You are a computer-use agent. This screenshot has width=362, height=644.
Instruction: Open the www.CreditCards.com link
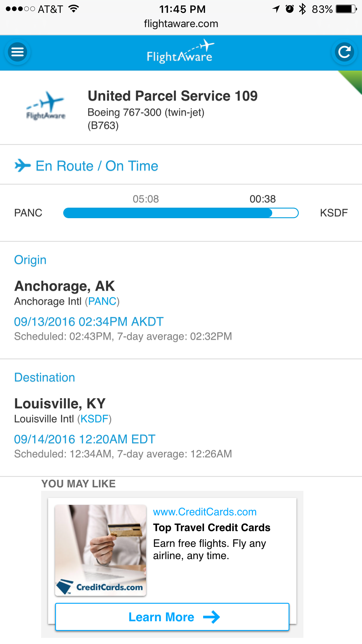(x=205, y=512)
